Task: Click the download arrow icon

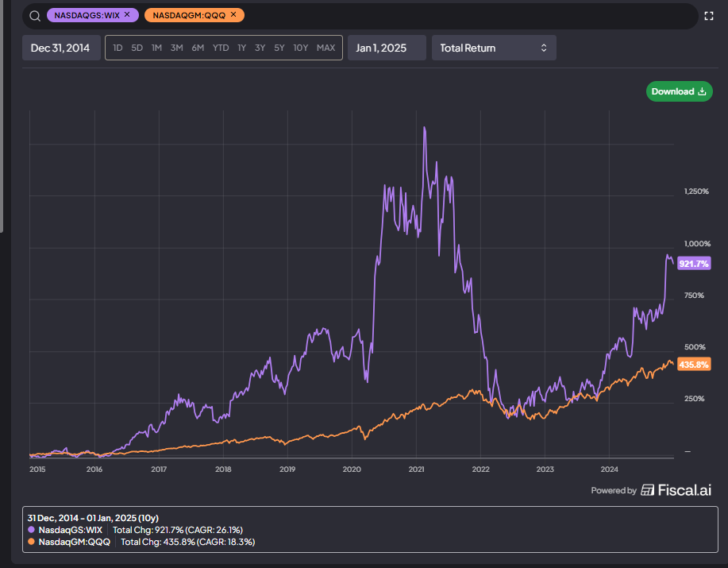Action: [702, 91]
